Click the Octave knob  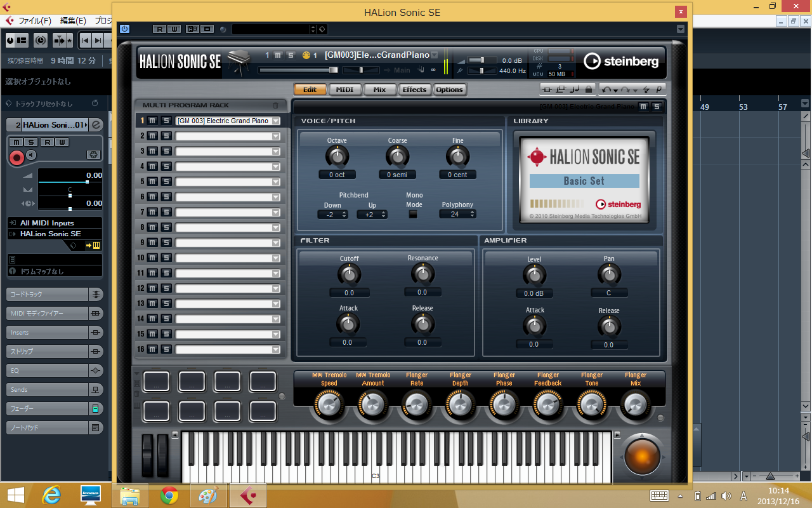(x=337, y=156)
